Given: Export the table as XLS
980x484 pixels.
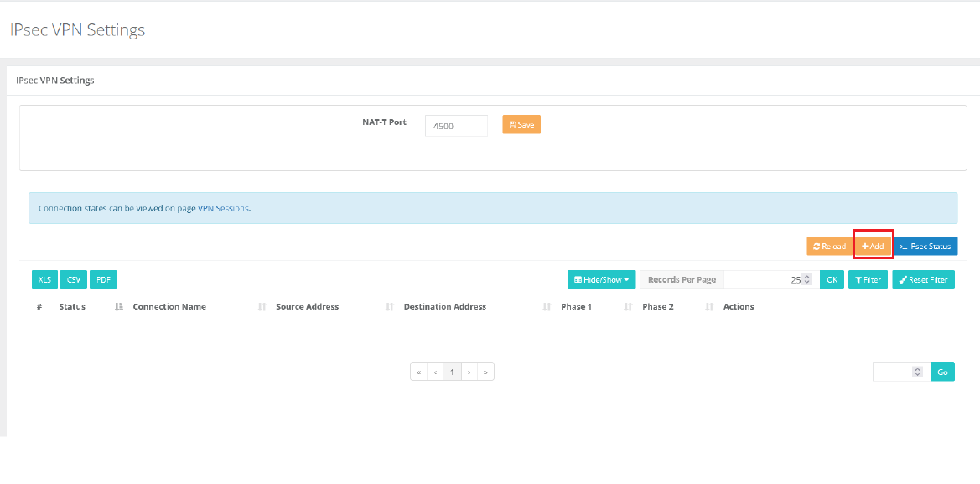Looking at the screenshot, I should coord(44,280).
